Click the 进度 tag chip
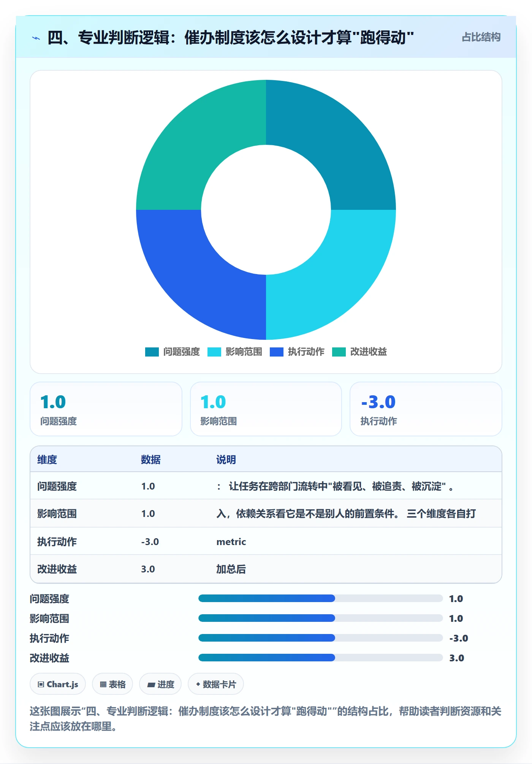The width and height of the screenshot is (532, 764). (x=160, y=684)
